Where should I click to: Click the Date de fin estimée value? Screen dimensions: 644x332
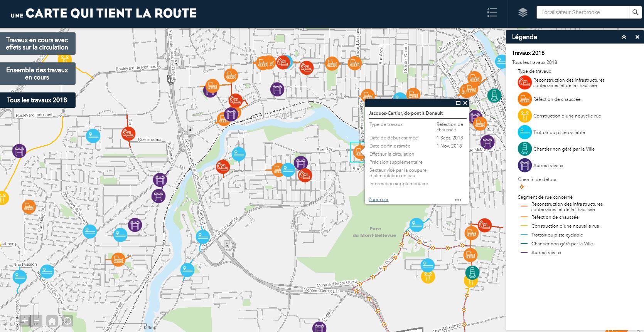[x=449, y=146]
